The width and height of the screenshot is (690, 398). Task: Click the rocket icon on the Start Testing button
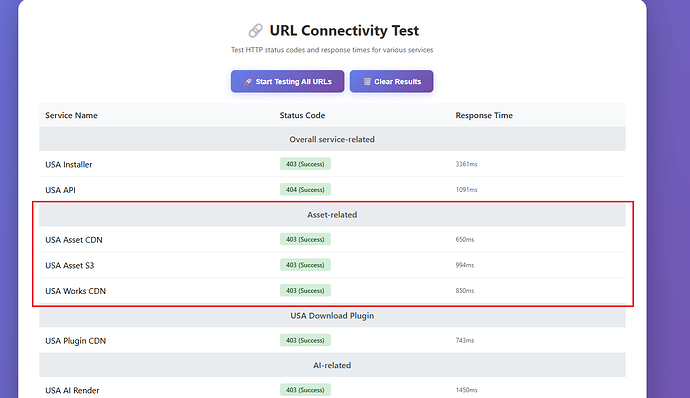pos(248,81)
